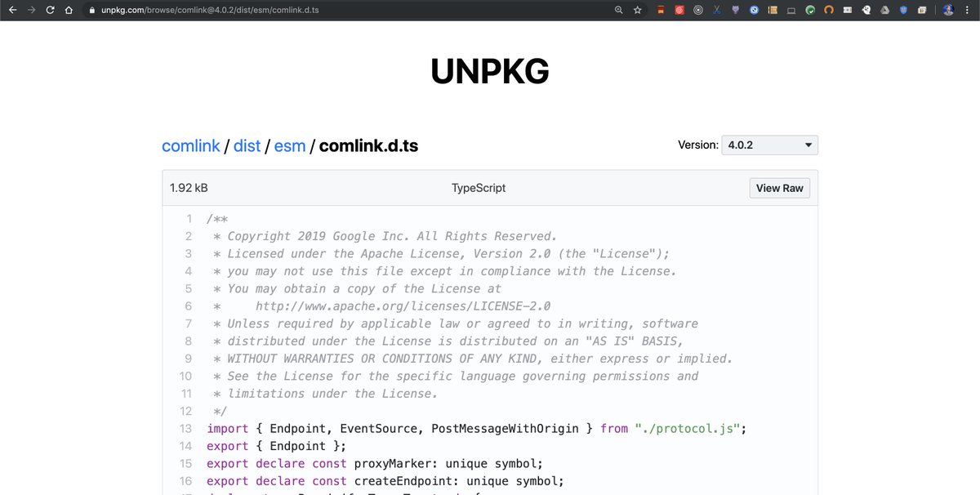Open the purple cat-face extension icon
The height and width of the screenshot is (495, 980).
[735, 10]
